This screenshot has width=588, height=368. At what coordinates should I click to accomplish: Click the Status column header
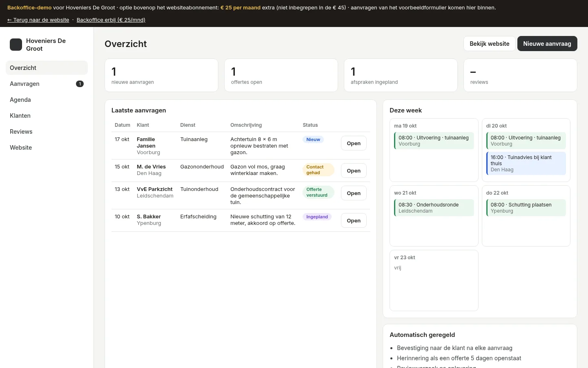click(x=310, y=125)
